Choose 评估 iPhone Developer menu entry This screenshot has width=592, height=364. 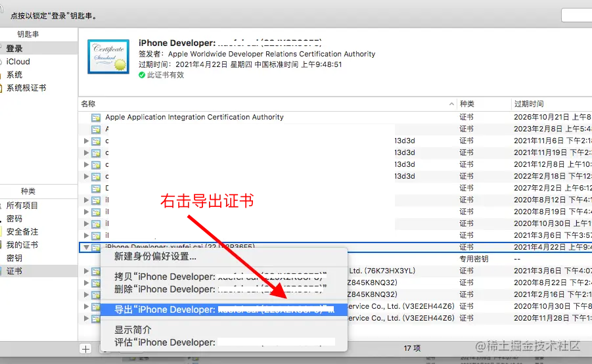click(x=224, y=342)
